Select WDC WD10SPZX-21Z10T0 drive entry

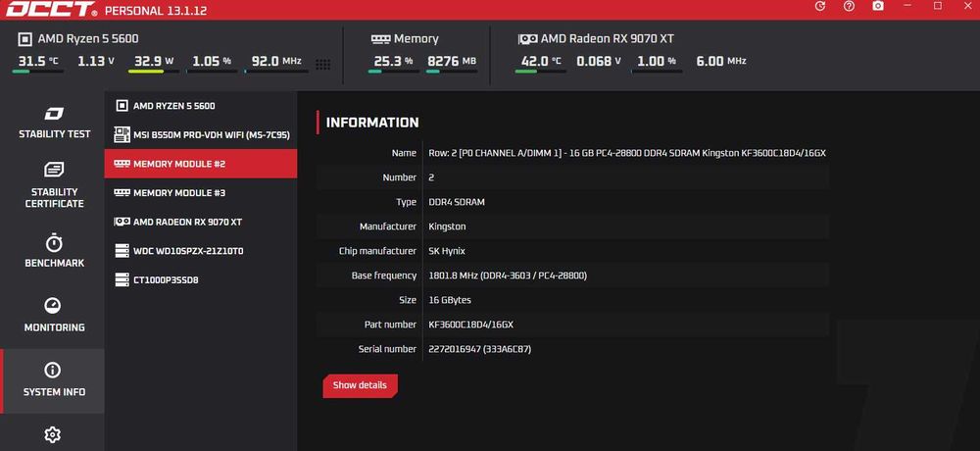coord(201,251)
